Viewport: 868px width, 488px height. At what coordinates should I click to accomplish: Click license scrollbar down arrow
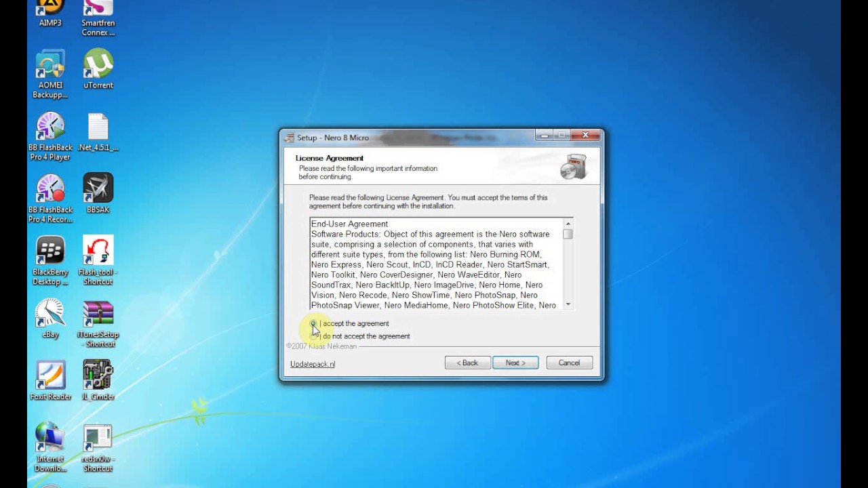tap(568, 304)
